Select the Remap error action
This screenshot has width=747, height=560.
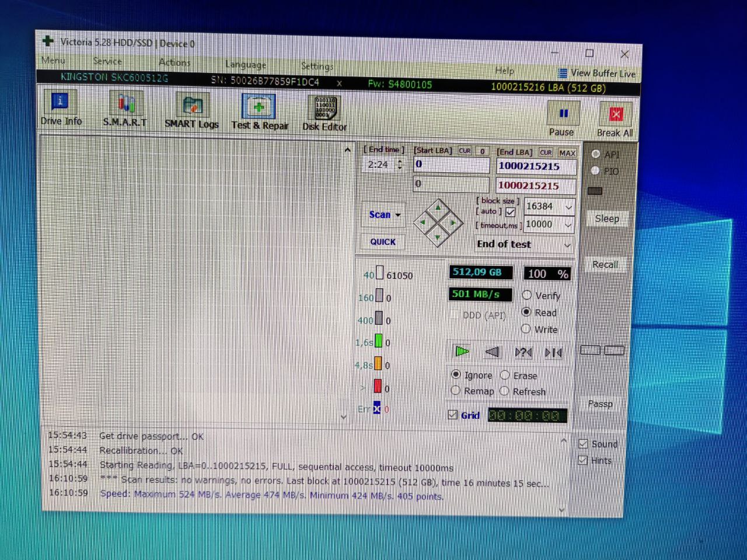456,391
